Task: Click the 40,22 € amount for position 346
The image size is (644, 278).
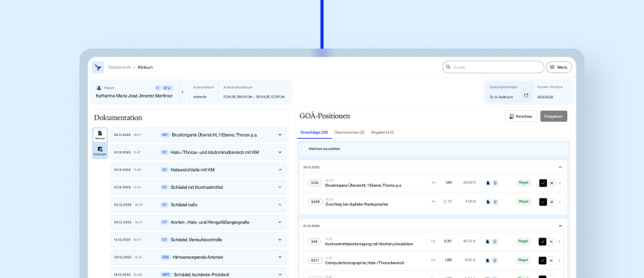Action: pos(469,241)
